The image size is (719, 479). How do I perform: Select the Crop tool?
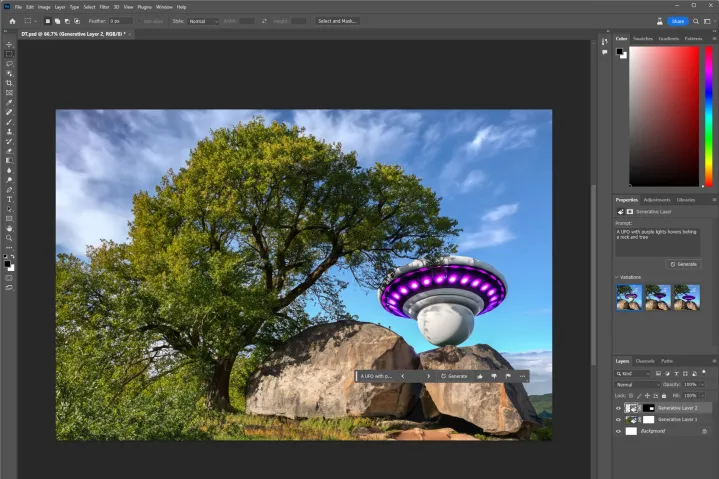click(x=9, y=83)
